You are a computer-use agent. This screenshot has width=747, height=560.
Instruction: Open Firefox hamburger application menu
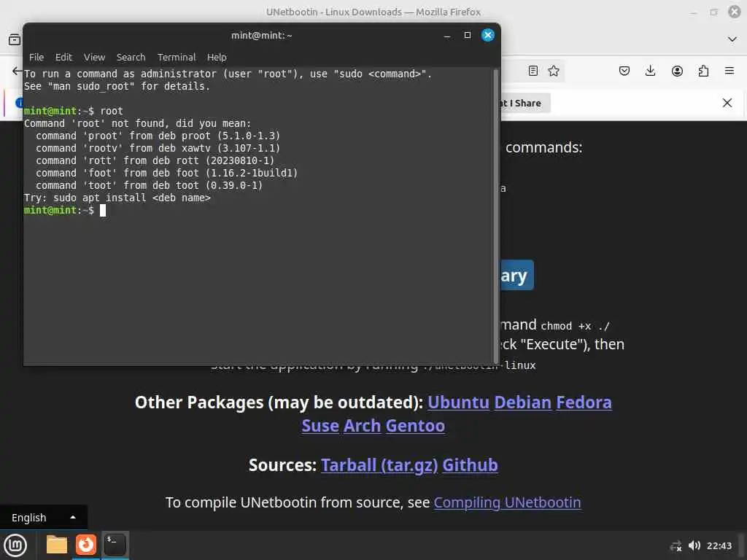tap(729, 71)
